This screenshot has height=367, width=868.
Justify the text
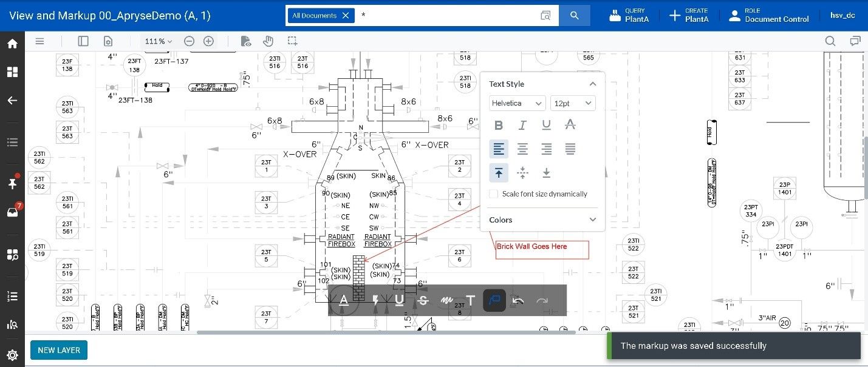click(570, 149)
